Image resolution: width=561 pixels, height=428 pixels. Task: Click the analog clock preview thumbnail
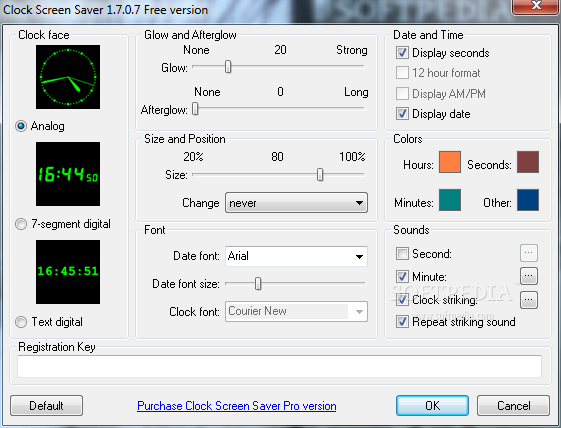(68, 77)
